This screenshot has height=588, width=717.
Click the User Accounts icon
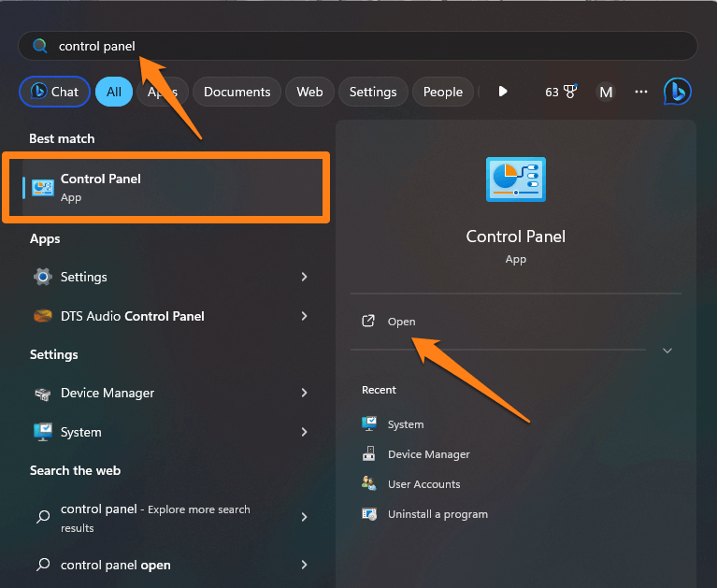click(x=369, y=483)
